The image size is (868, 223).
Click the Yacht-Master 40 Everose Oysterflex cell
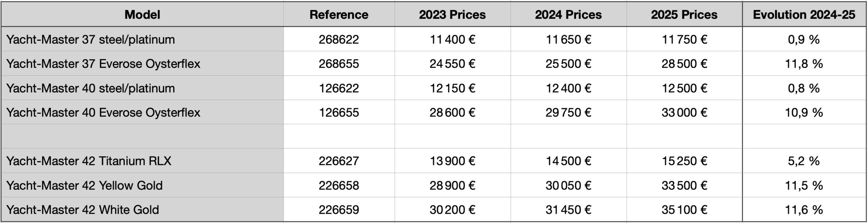(x=142, y=112)
